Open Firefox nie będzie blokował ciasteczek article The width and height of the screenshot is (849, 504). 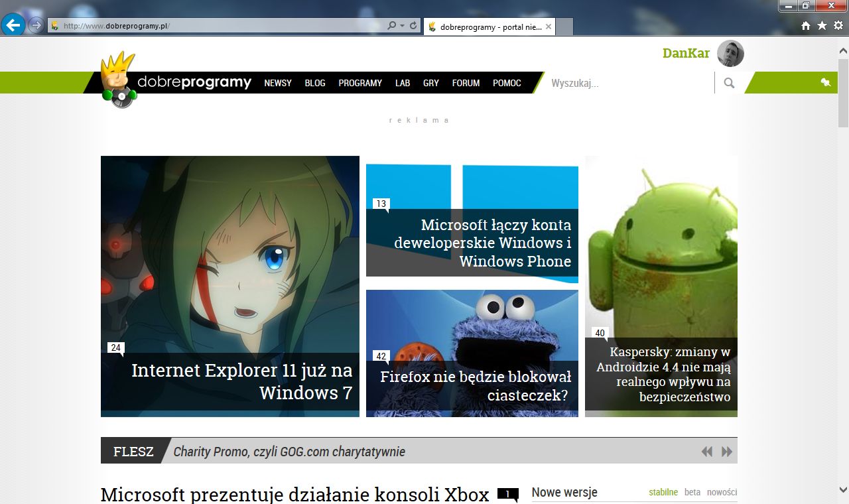[476, 386]
